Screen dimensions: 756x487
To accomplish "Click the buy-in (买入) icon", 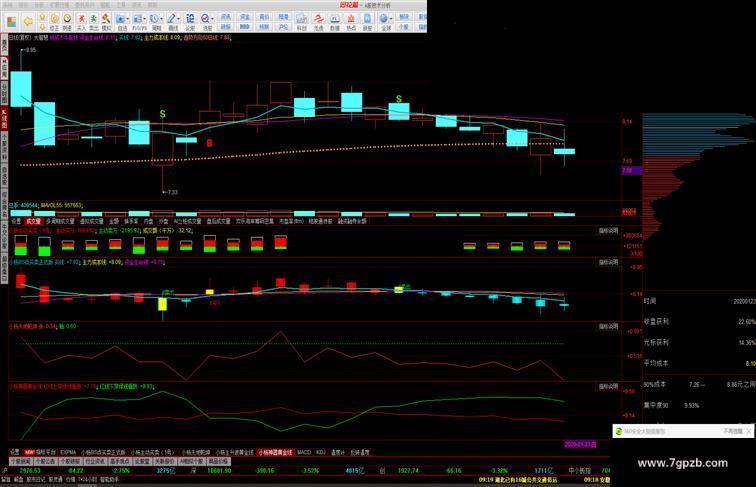I will (81, 22).
